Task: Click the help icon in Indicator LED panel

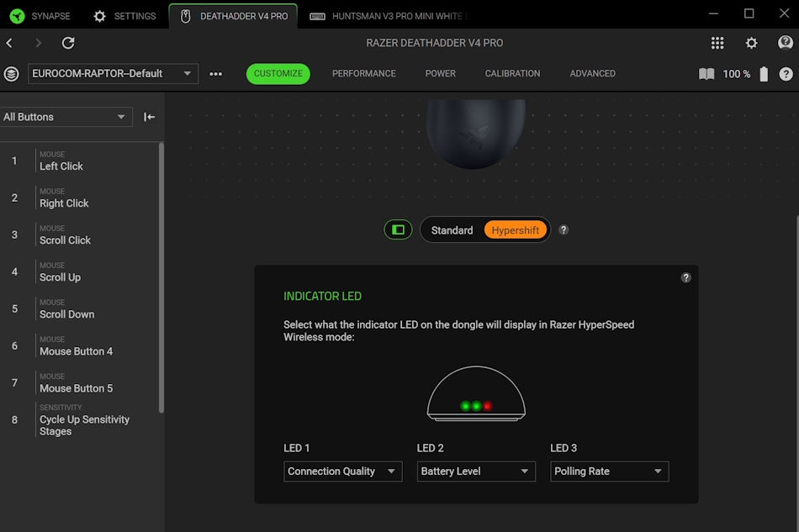Action: [686, 277]
